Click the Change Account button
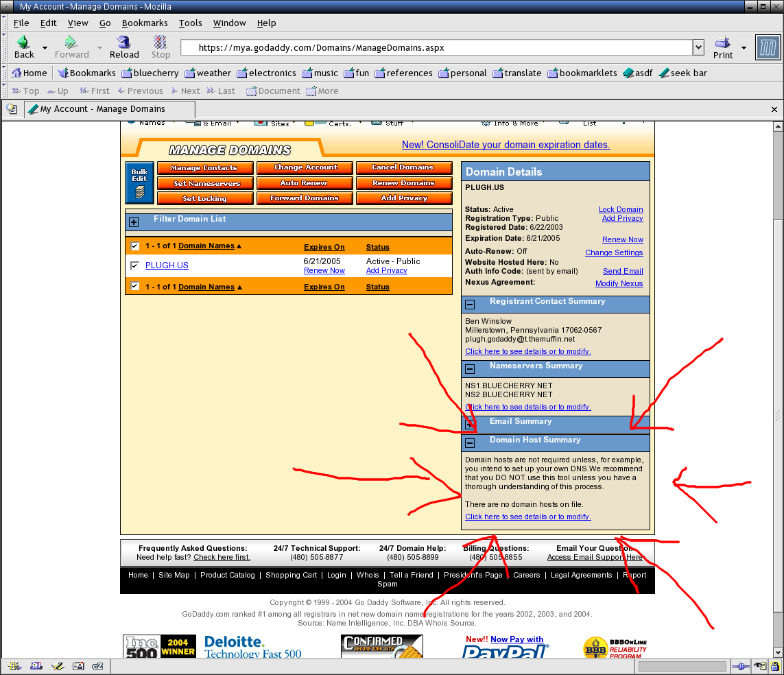 (x=305, y=167)
